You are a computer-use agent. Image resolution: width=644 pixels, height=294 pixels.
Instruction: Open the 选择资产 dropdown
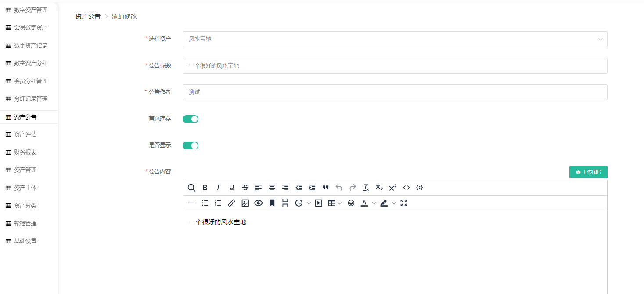pos(395,39)
